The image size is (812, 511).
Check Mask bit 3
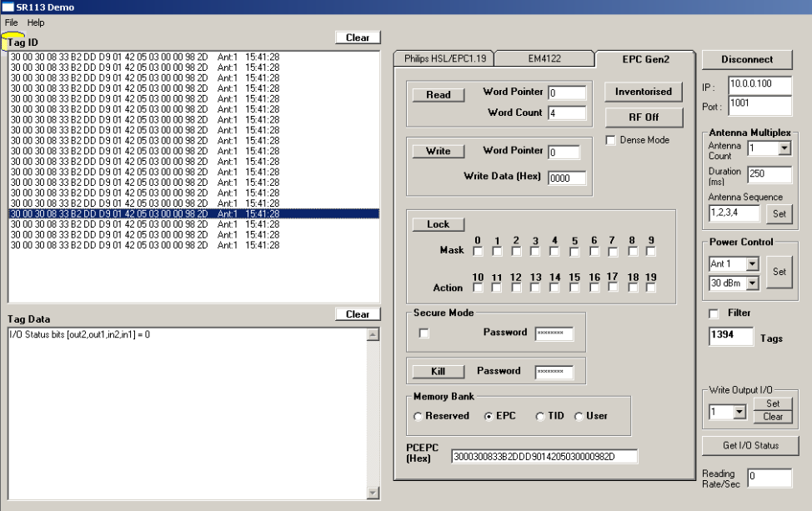click(535, 252)
